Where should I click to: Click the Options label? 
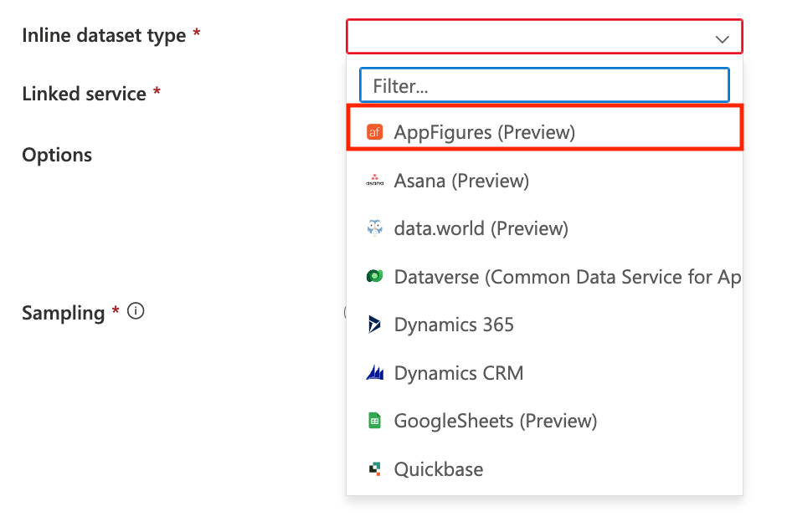click(x=57, y=155)
